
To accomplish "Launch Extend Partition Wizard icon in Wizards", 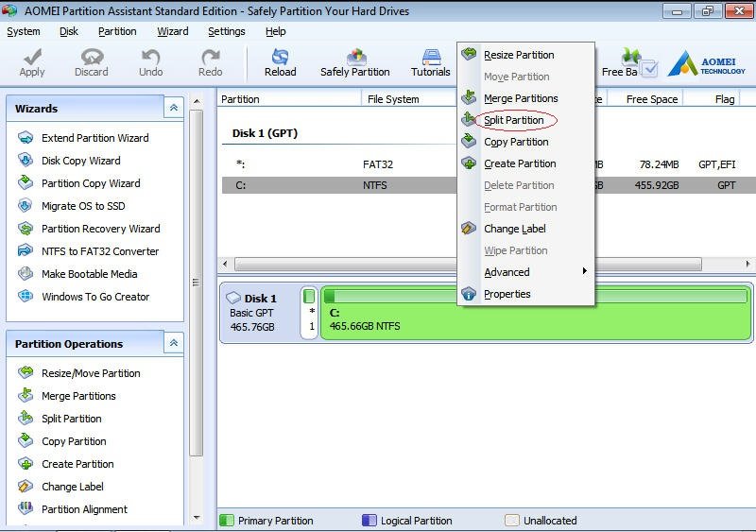I will 26,138.
